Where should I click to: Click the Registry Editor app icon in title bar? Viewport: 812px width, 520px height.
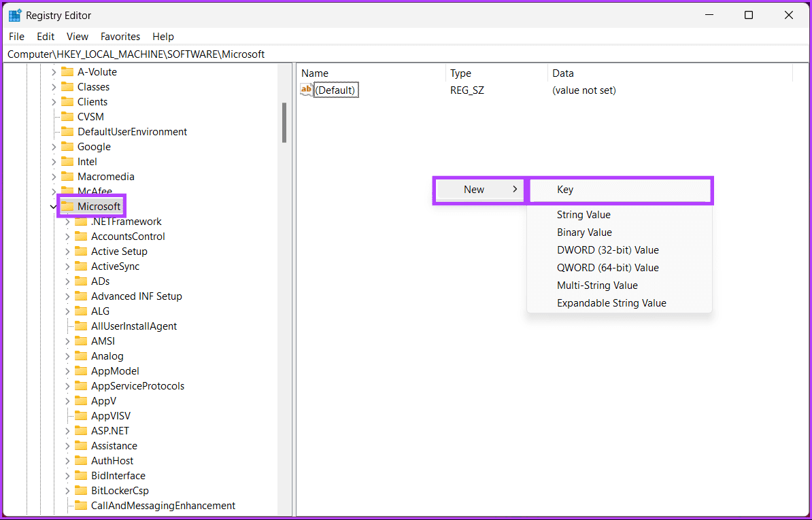click(15, 16)
